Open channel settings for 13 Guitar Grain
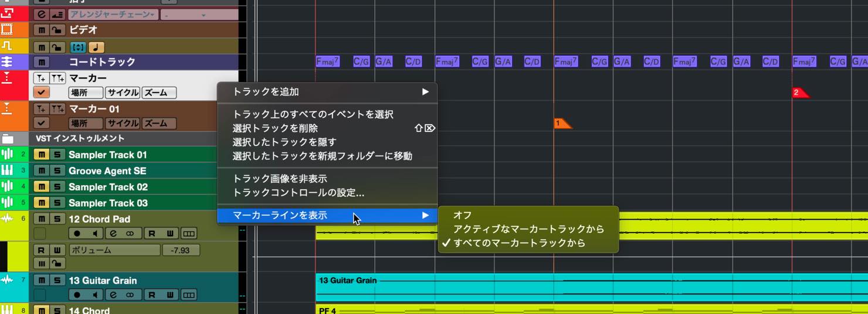The width and height of the screenshot is (868, 314). 113,295
